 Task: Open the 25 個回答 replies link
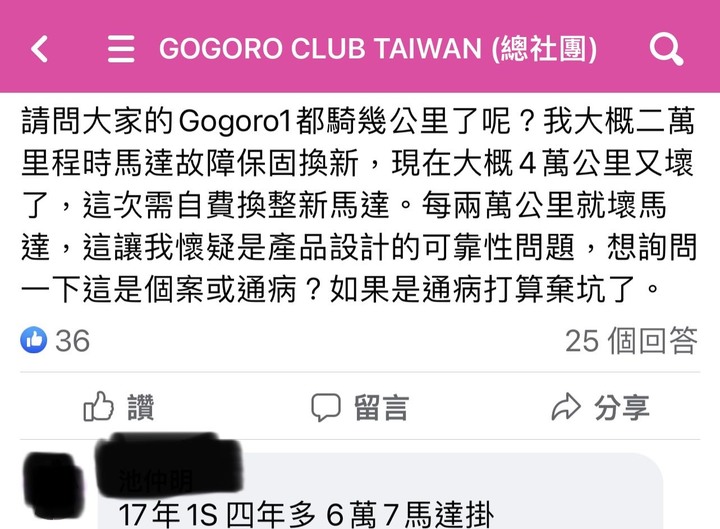pos(631,341)
